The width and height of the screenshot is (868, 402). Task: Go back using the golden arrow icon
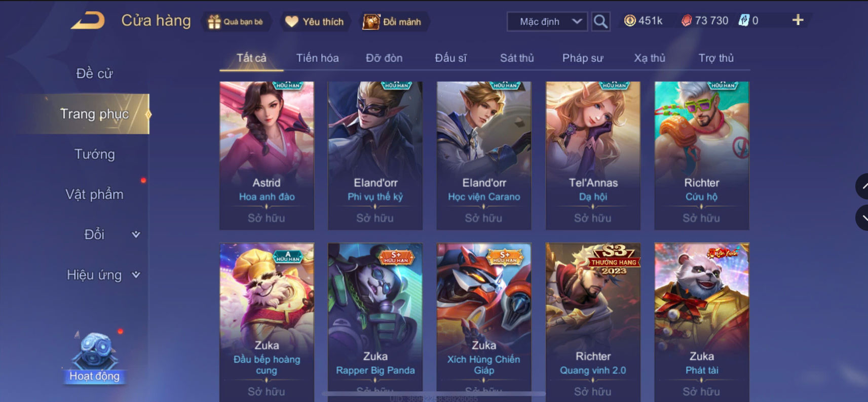(88, 21)
